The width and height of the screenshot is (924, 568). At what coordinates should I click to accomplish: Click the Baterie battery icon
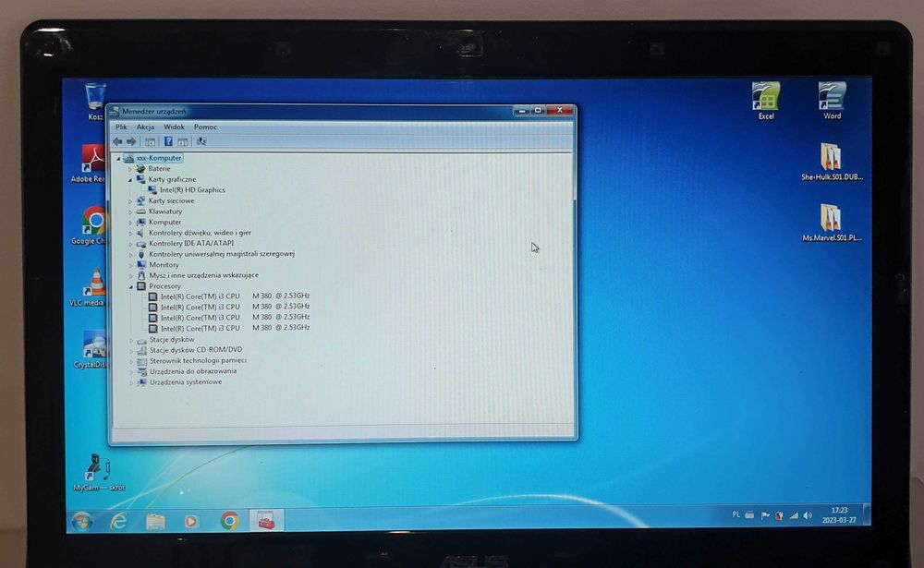coord(140,168)
